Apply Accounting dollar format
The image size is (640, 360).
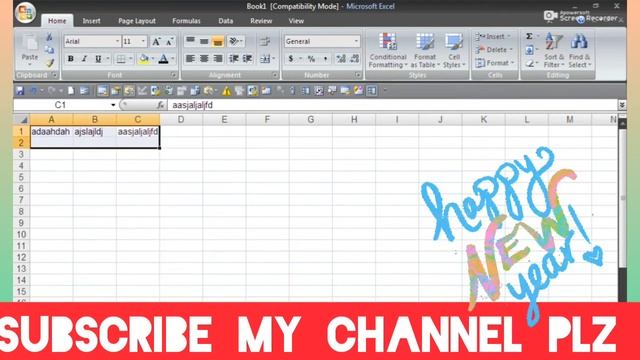291,59
